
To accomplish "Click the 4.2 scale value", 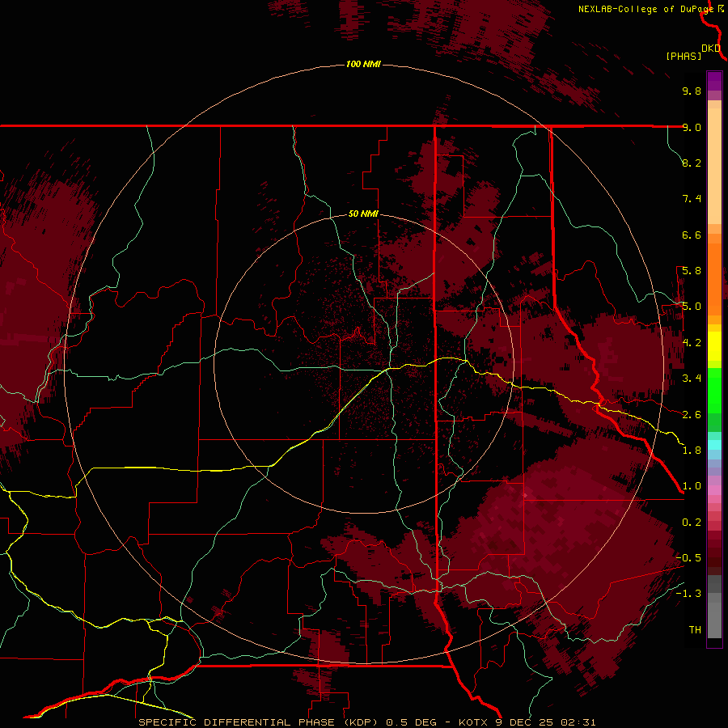I will tap(692, 343).
